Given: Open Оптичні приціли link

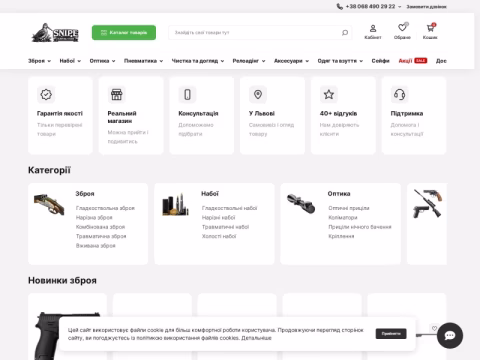Looking at the screenshot, I should [x=349, y=208].
